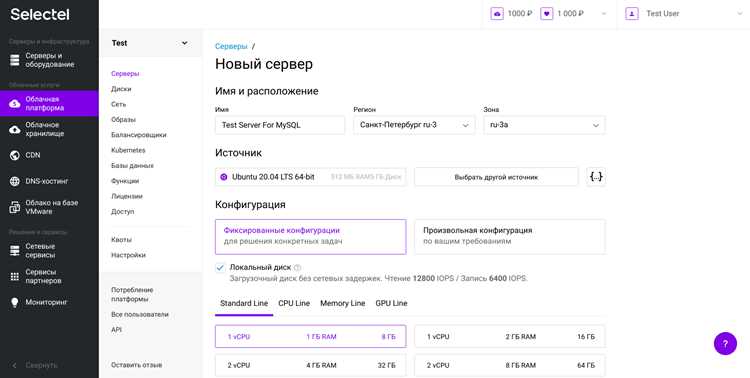Click the VMware cloud icon
The height and width of the screenshot is (378, 750).
[x=15, y=207]
